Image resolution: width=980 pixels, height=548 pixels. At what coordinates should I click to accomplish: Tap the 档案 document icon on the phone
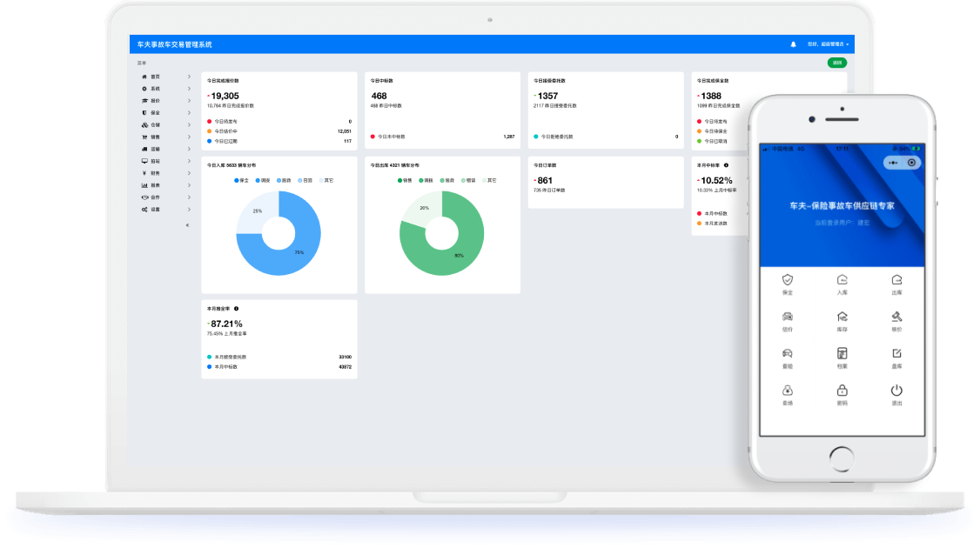[842, 354]
